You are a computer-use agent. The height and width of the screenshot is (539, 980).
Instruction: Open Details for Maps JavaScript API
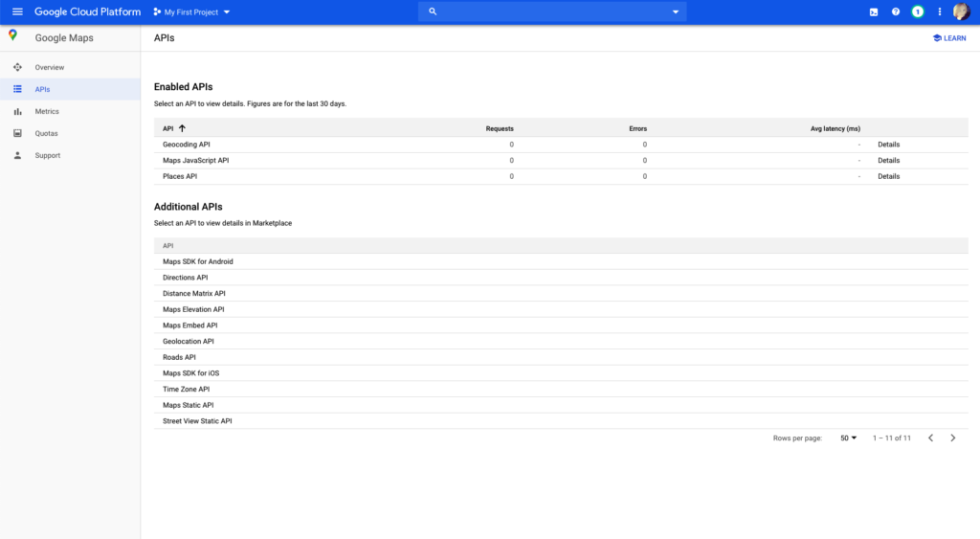click(x=888, y=161)
